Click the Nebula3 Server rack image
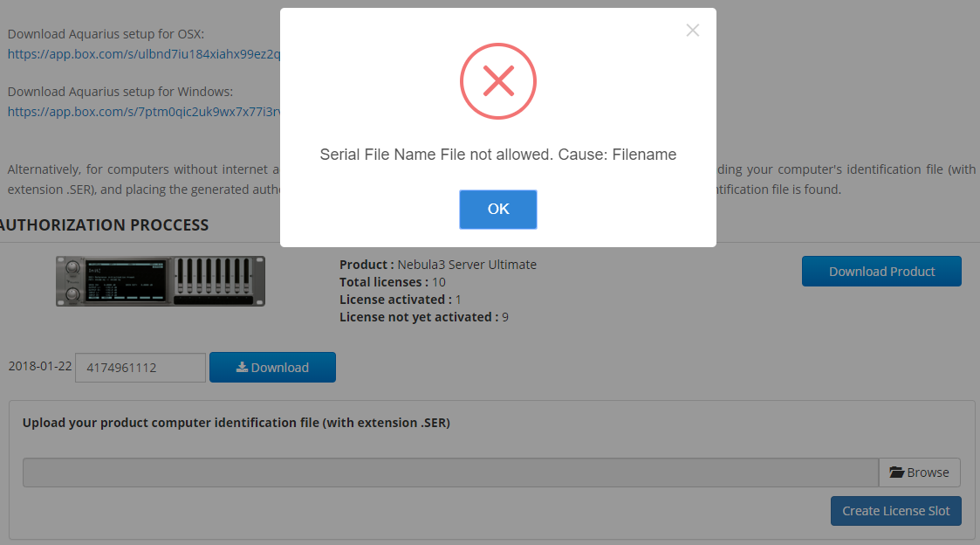980x545 pixels. [161, 281]
